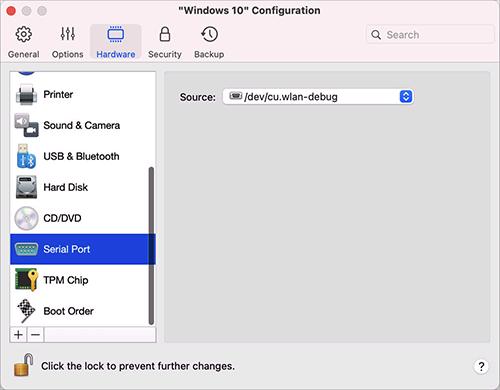Add a new hardware device with plus
500x390 pixels.
pyautogui.click(x=19, y=334)
